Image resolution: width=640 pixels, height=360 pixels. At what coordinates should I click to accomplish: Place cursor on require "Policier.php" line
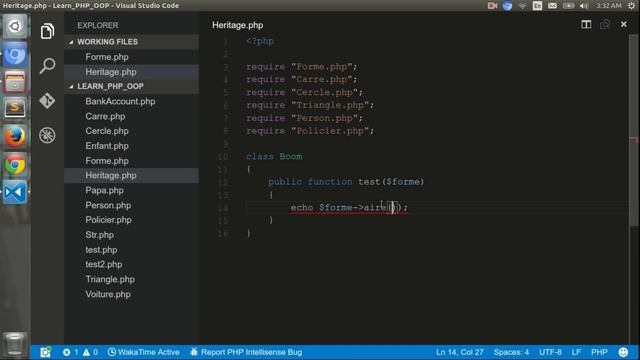click(x=310, y=131)
